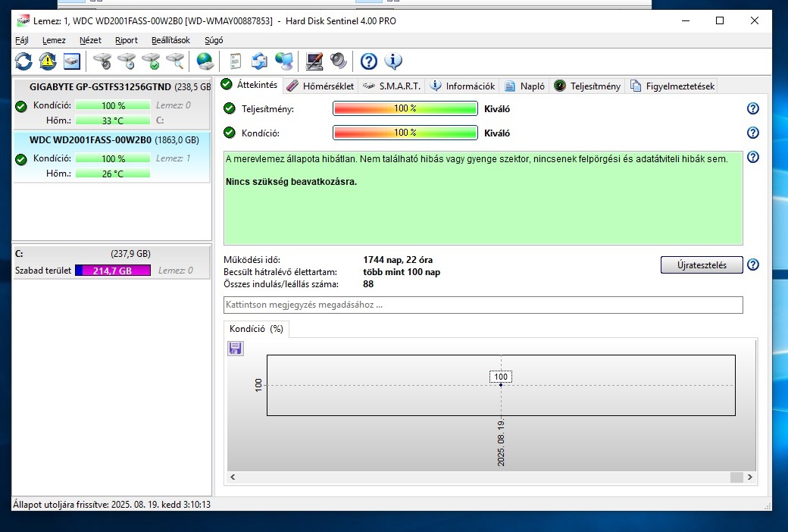The width and height of the screenshot is (788, 532).
Task: Click the '1744 nap, 22 óra' value
Action: tap(398, 260)
